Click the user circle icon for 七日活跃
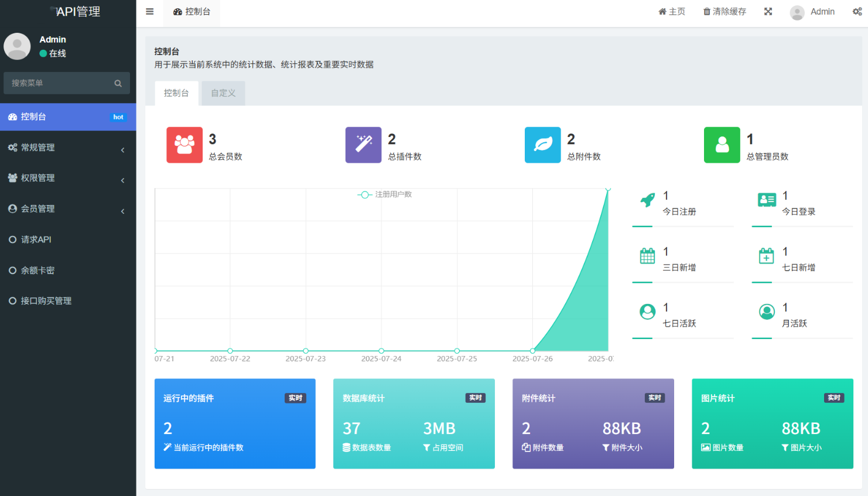This screenshot has width=868, height=496. pos(647,312)
